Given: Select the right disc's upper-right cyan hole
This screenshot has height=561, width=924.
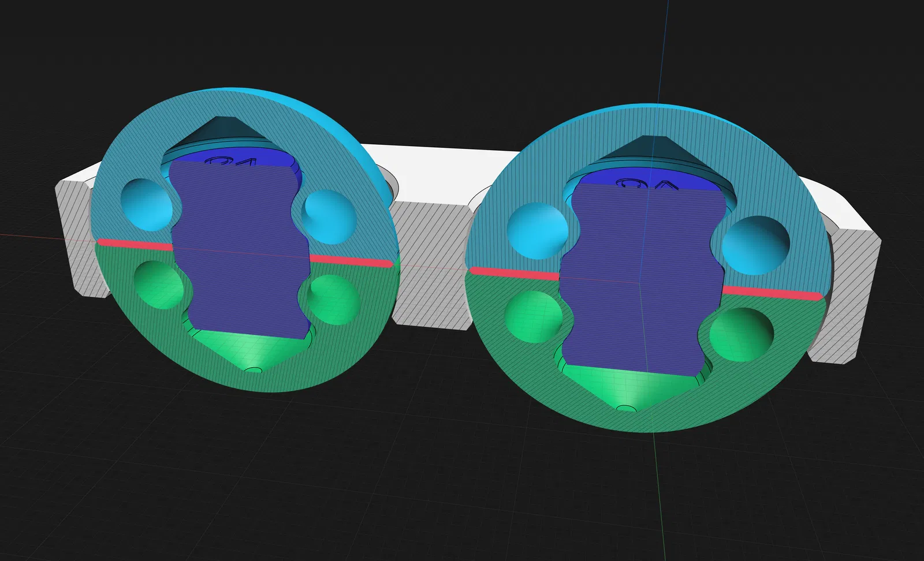Looking at the screenshot, I should [x=755, y=245].
